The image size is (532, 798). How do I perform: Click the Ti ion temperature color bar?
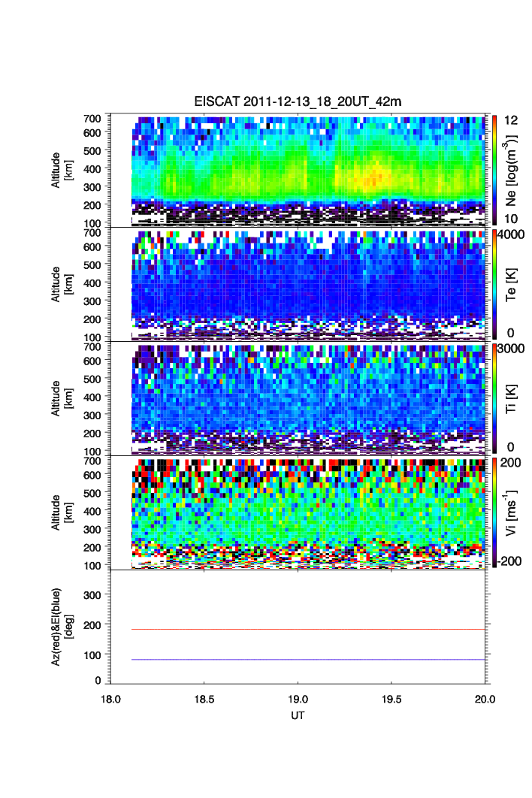494,398
